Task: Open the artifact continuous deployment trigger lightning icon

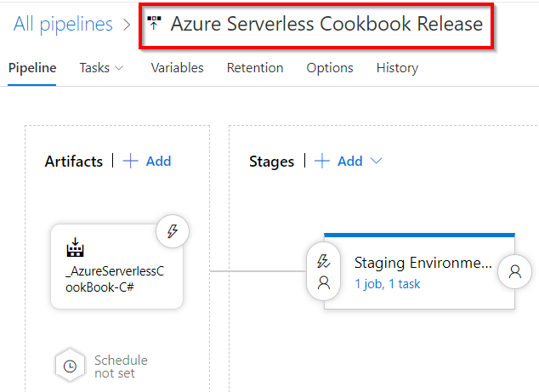Action: [x=173, y=231]
